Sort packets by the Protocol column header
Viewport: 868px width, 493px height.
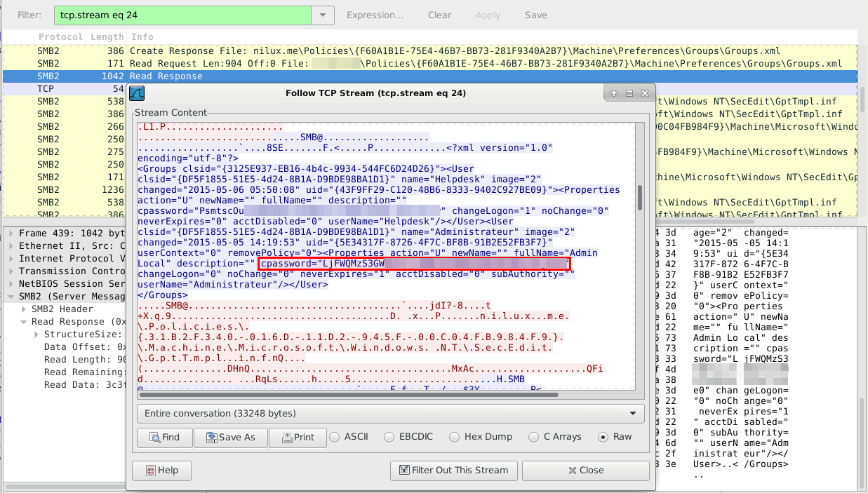(60, 36)
